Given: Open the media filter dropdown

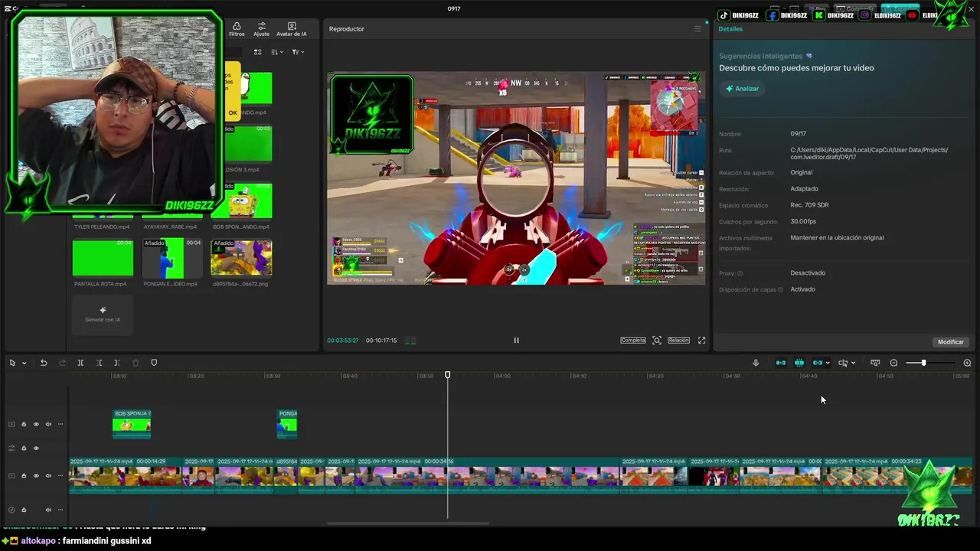Looking at the screenshot, I should [298, 52].
